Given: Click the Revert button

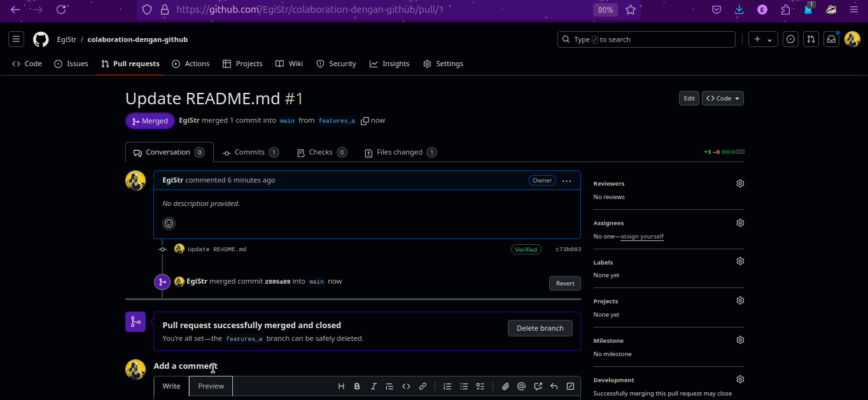Looking at the screenshot, I should tap(565, 284).
